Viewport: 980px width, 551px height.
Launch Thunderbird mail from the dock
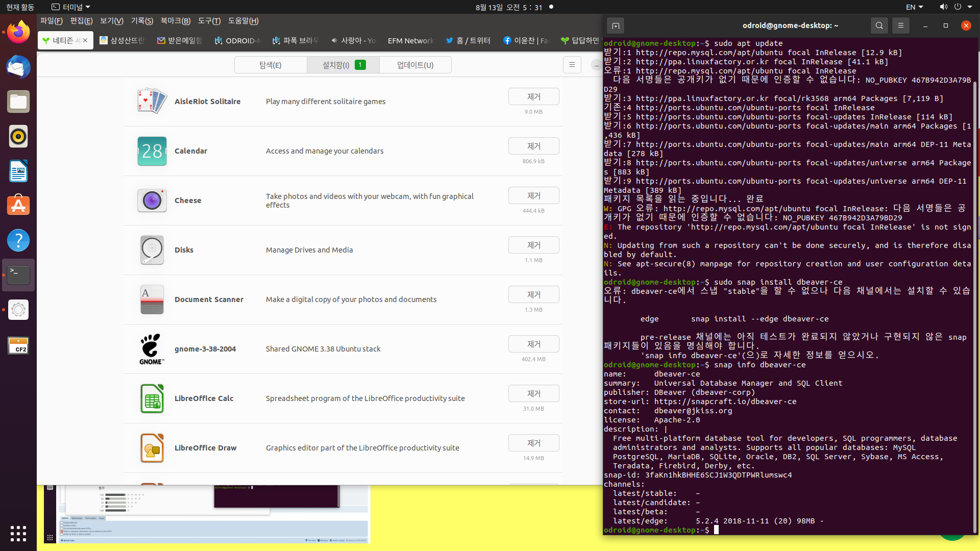pos(18,67)
